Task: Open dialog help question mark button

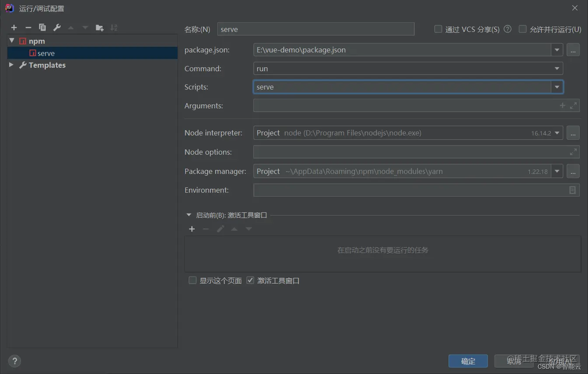Action: (14, 361)
